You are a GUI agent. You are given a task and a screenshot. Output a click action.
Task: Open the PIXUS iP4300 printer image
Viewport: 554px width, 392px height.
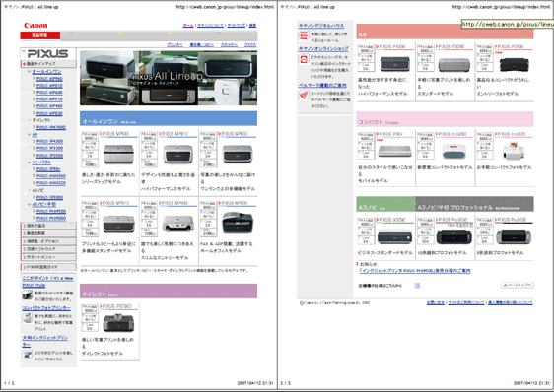(x=394, y=64)
